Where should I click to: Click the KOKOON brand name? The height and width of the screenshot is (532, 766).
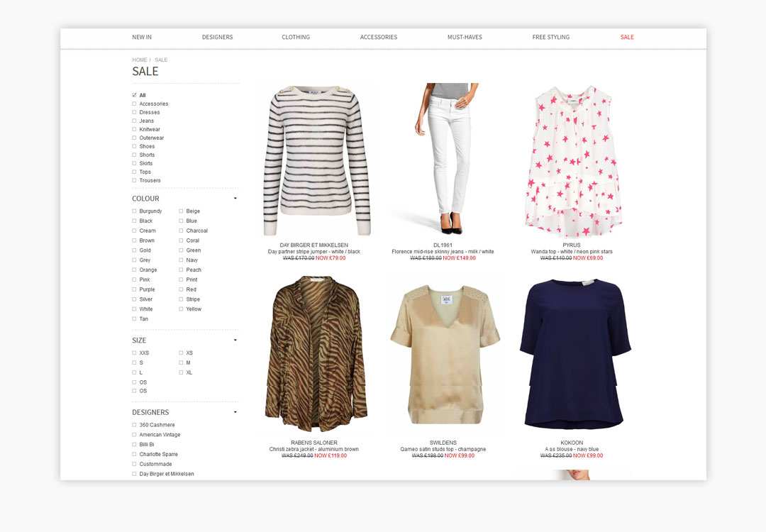tap(572, 443)
